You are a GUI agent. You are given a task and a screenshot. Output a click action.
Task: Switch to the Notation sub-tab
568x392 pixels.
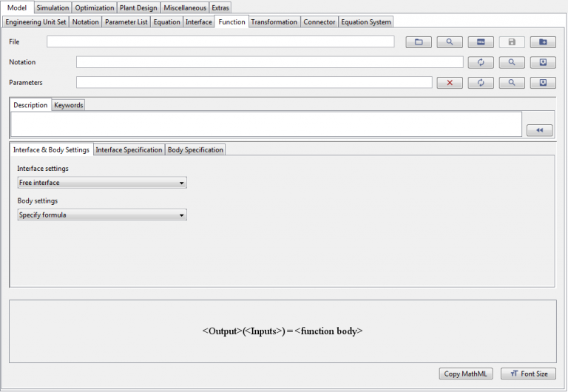pos(86,21)
